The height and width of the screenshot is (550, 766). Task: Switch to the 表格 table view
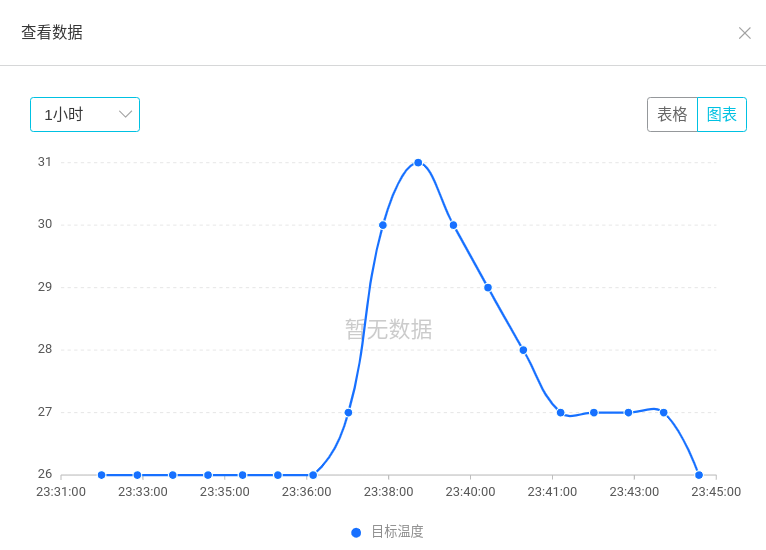coord(672,114)
